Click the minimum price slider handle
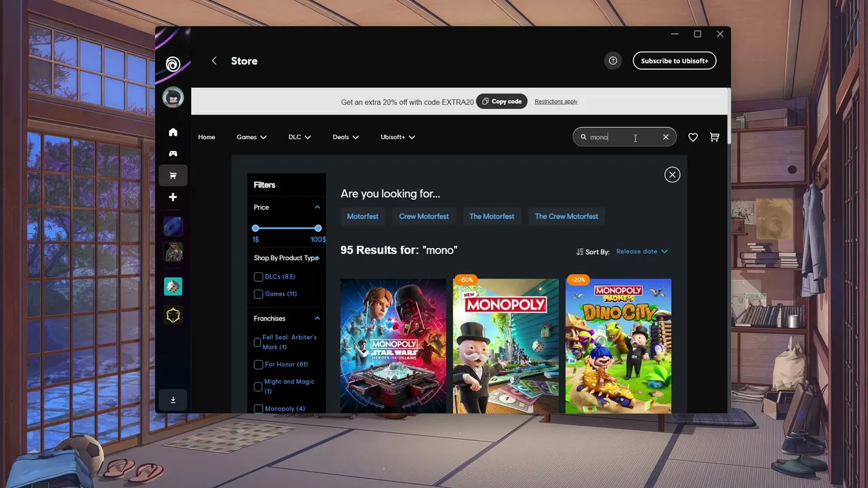 pyautogui.click(x=256, y=228)
